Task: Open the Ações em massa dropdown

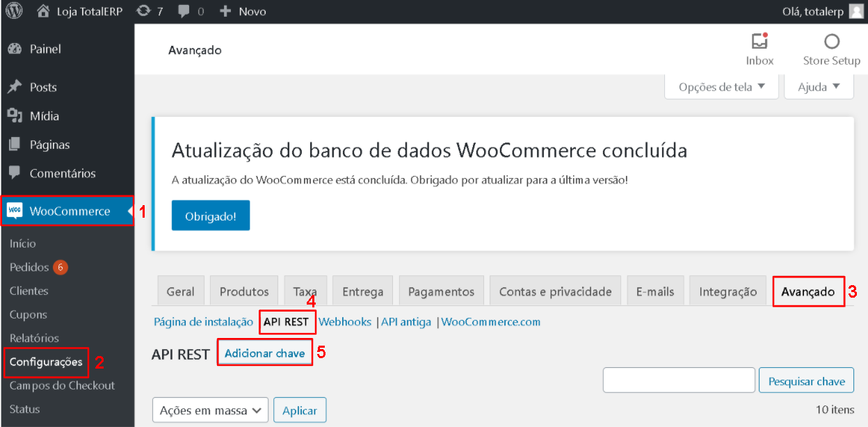Action: click(210, 410)
